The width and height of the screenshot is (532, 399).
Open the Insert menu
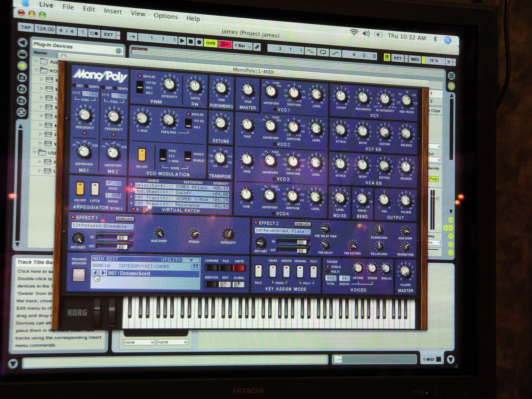pyautogui.click(x=113, y=11)
